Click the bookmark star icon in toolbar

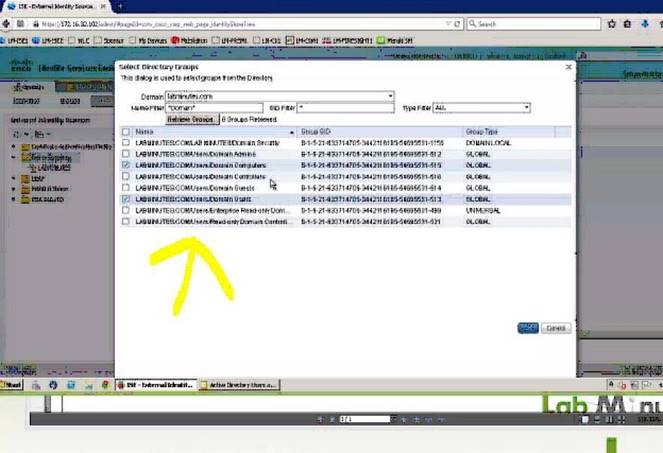[x=611, y=24]
